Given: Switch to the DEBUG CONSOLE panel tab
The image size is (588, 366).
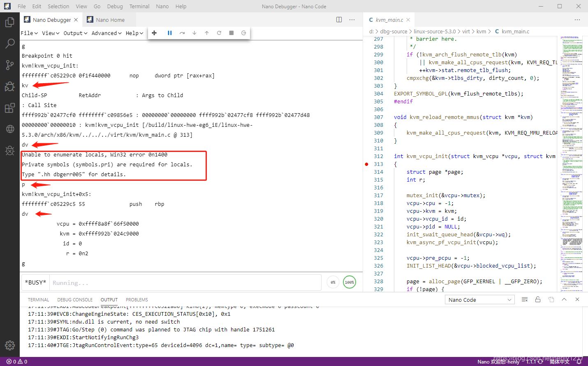Looking at the screenshot, I should tap(75, 300).
